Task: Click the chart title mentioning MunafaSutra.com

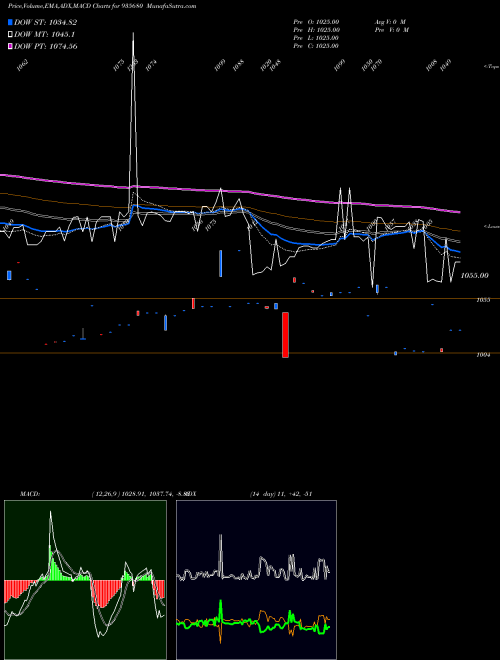Action: click(102, 6)
